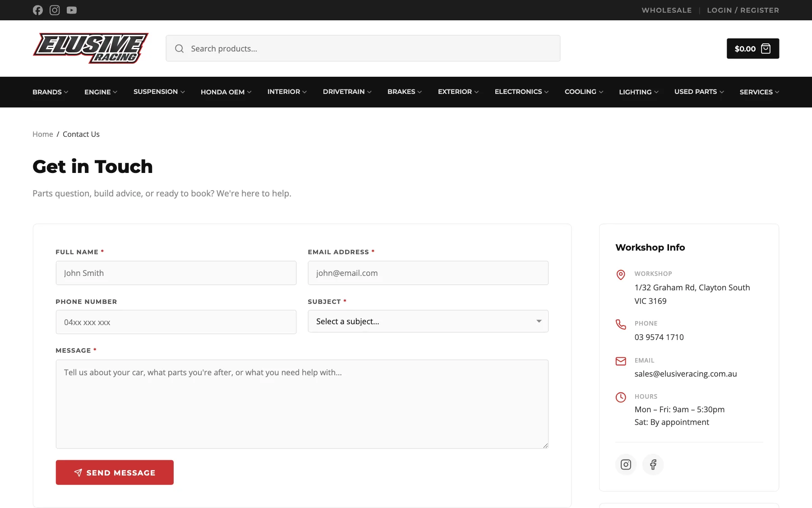
Task: Open the Services menu
Action: (759, 92)
